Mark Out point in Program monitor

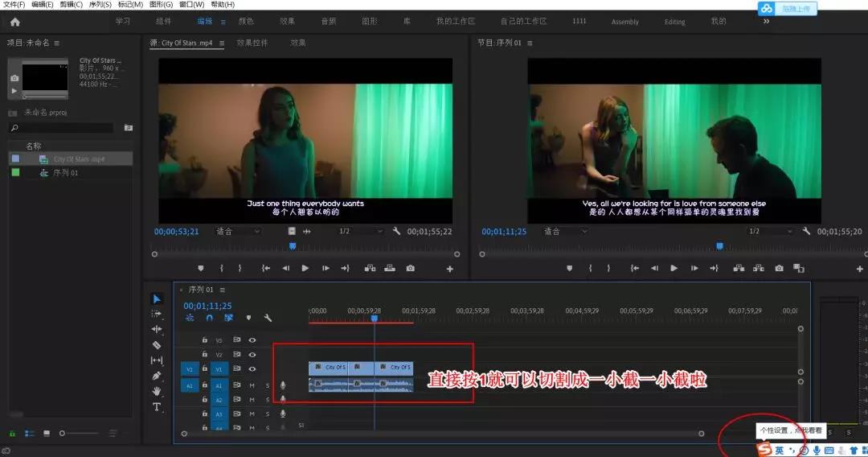[x=608, y=268]
